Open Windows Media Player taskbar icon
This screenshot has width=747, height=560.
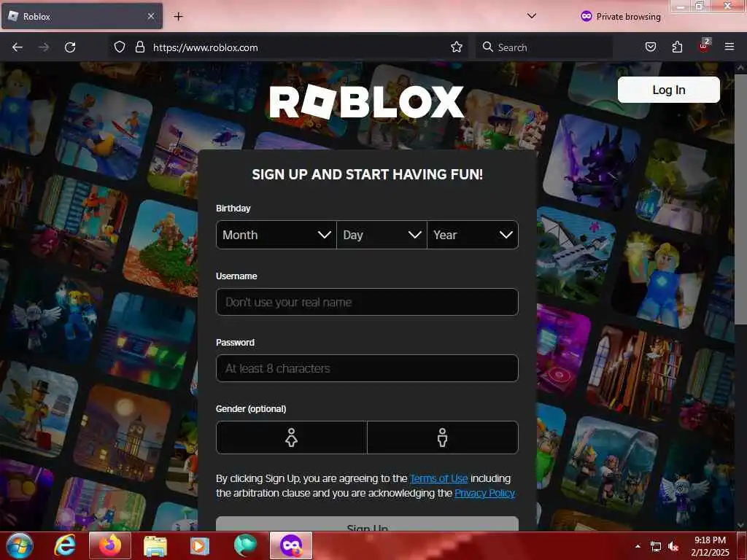coord(200,545)
